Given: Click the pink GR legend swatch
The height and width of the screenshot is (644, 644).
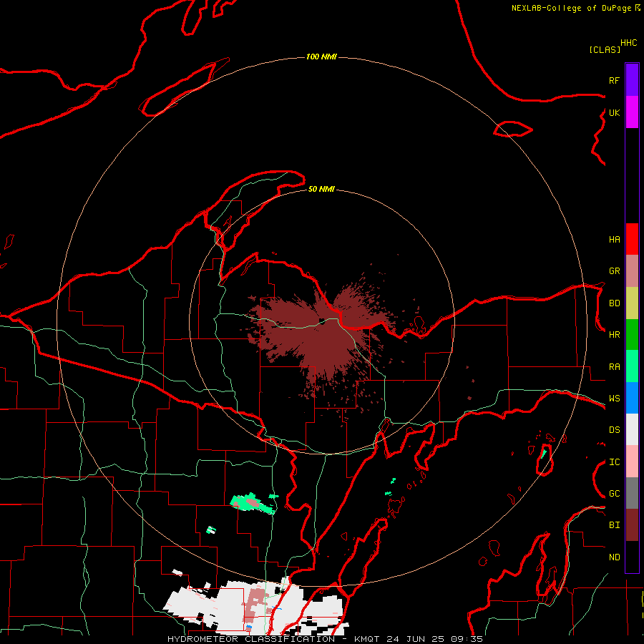Looking at the screenshot, I should 632,271.
